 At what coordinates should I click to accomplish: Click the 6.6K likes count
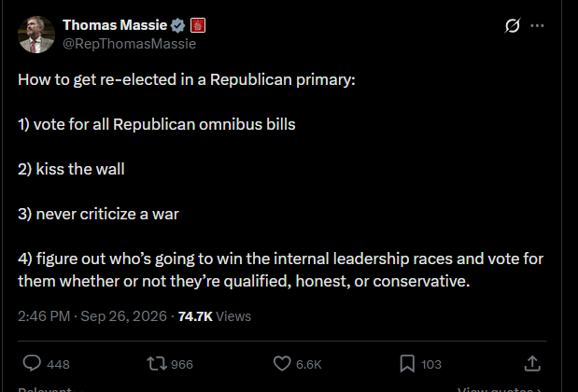[x=309, y=364]
